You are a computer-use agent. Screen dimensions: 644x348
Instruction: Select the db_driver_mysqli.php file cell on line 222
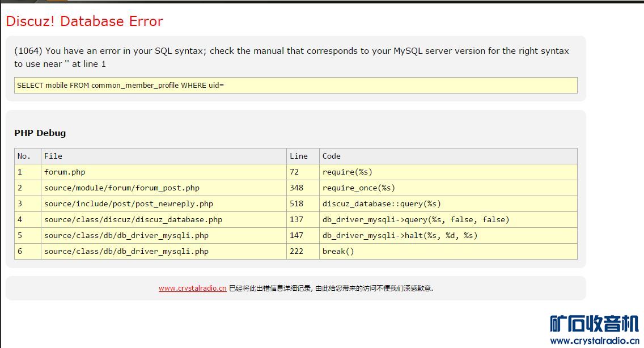(163, 252)
